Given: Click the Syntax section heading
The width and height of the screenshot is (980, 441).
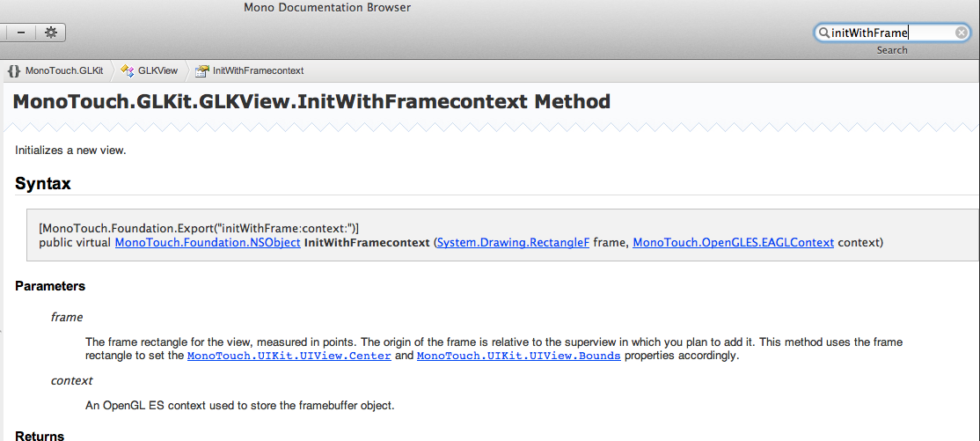Looking at the screenshot, I should tap(42, 184).
